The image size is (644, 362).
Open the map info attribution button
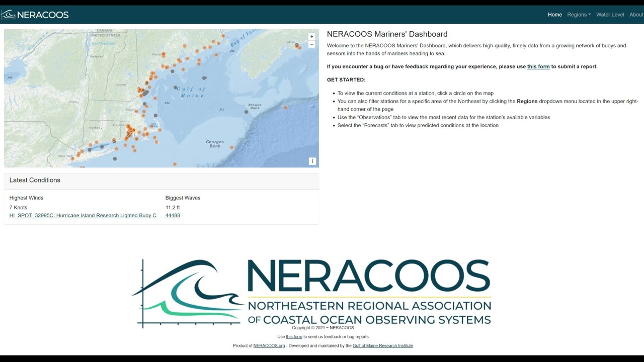pos(312,161)
